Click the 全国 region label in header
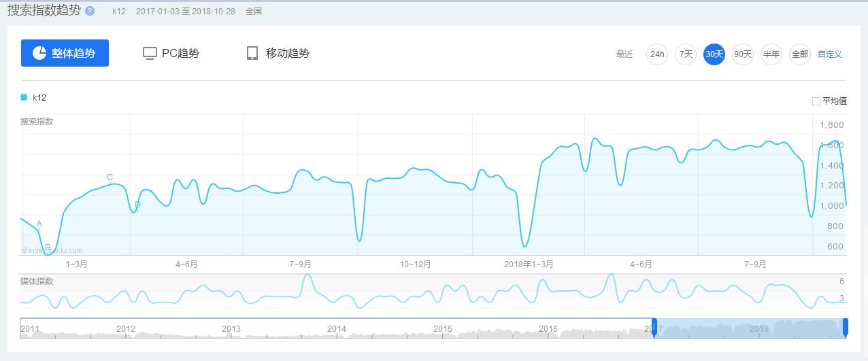Viewport: 868px width, 361px height. tap(254, 12)
